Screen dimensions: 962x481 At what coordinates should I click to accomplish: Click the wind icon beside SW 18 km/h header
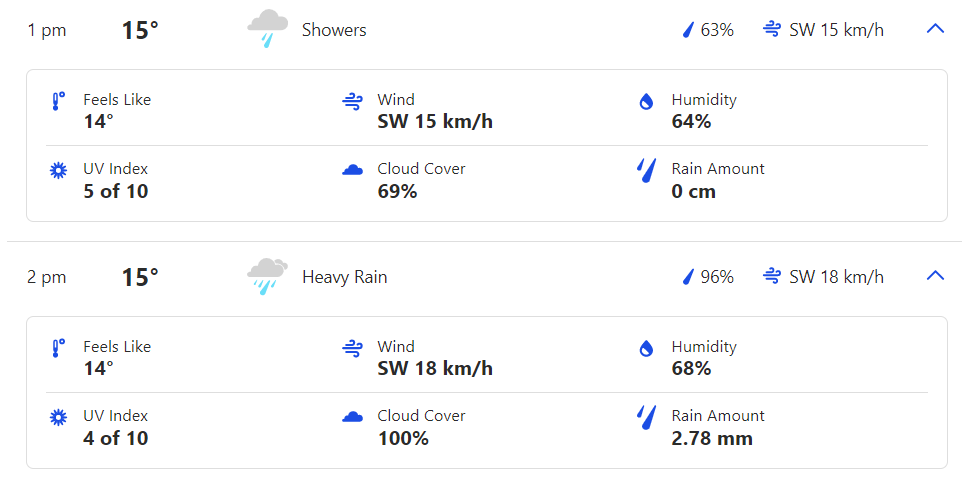tap(772, 277)
